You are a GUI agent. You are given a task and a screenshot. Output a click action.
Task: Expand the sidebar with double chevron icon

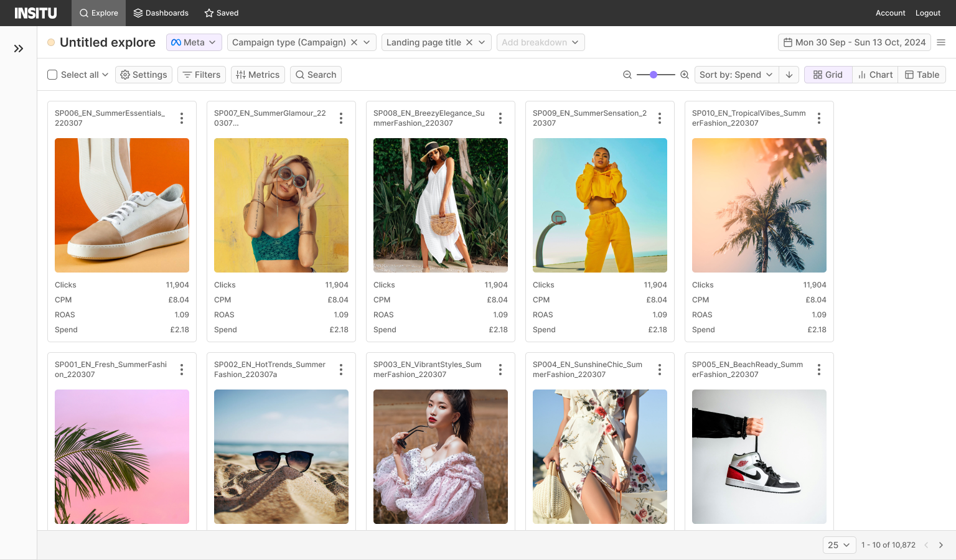coord(19,49)
